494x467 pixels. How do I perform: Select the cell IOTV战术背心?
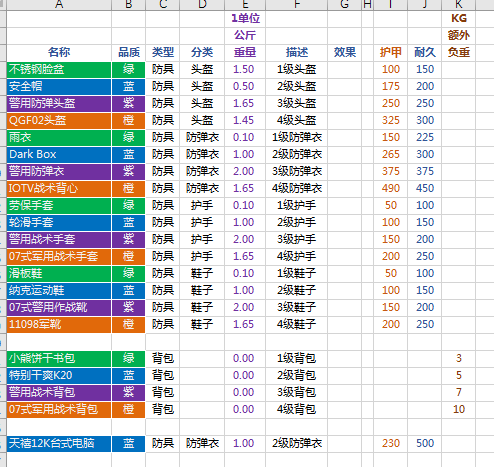(59, 189)
